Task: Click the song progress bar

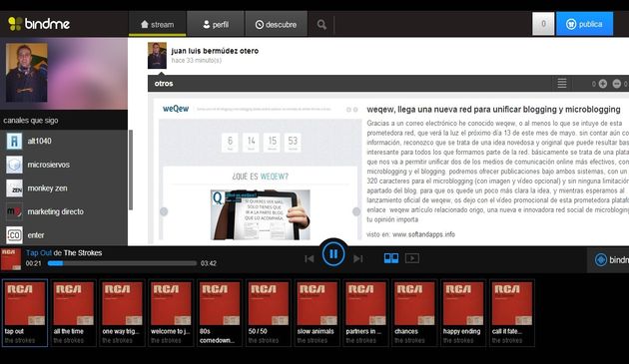Action: click(122, 263)
